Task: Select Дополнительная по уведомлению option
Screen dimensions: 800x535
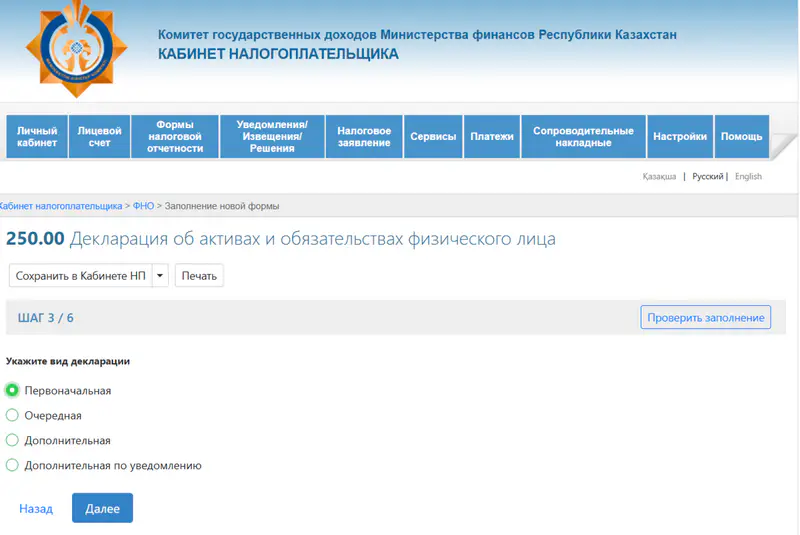Action: [13, 465]
